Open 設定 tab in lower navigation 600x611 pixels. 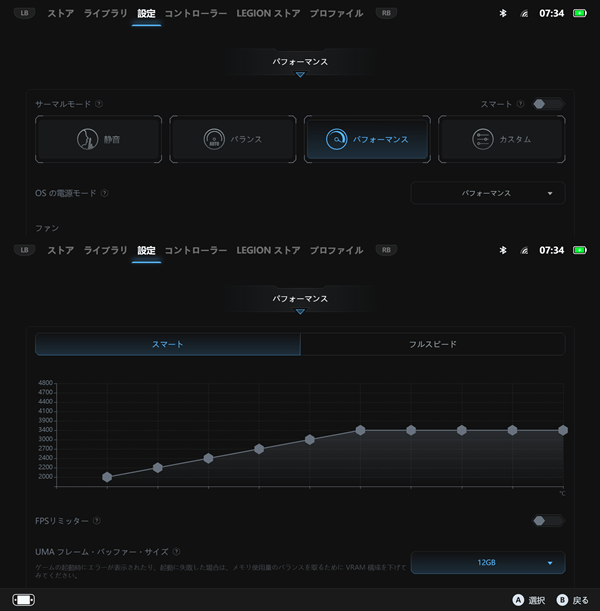click(x=146, y=251)
